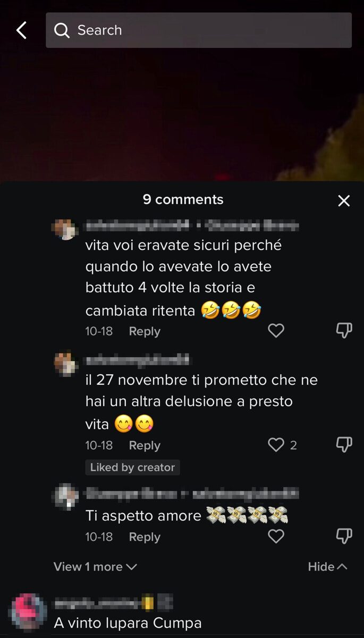Viewport: 364px width, 638px height.
Task: Like the comment starting 'vita voi eravate'
Action: pos(276,331)
